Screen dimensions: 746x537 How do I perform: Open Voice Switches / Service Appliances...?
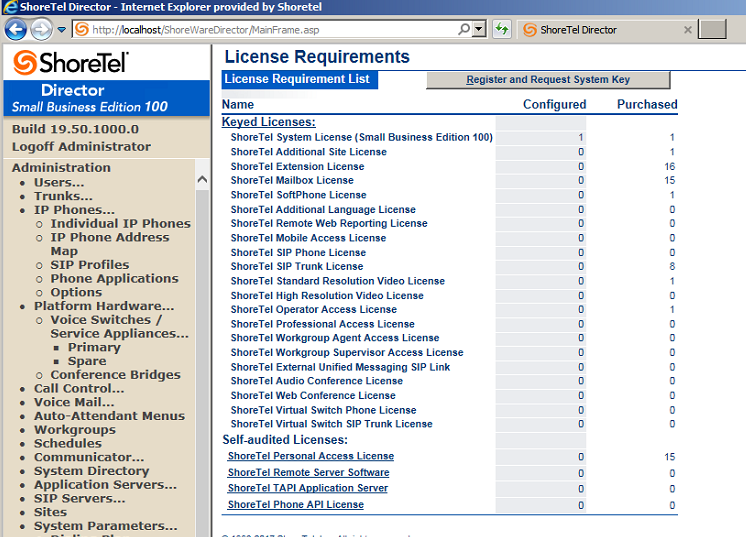click(119, 326)
